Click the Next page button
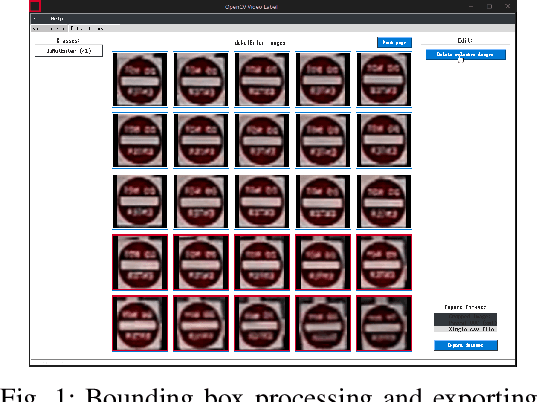The width and height of the screenshot is (538, 402). (x=394, y=43)
